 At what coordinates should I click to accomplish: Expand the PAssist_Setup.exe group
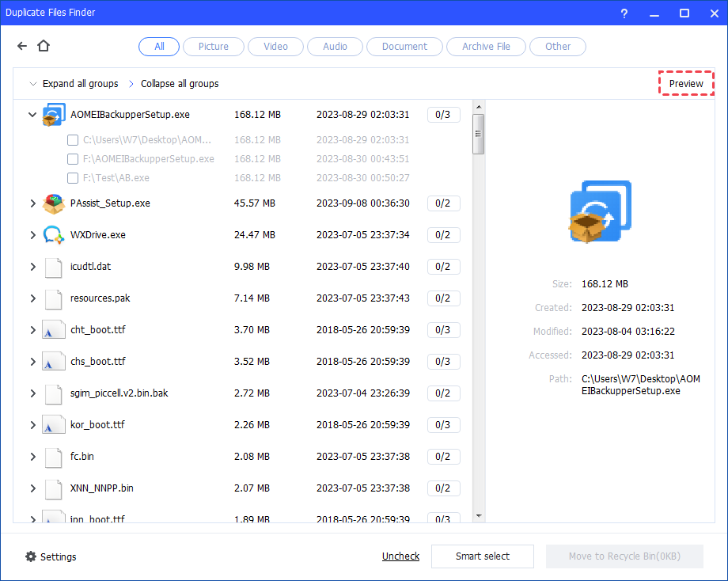32,203
